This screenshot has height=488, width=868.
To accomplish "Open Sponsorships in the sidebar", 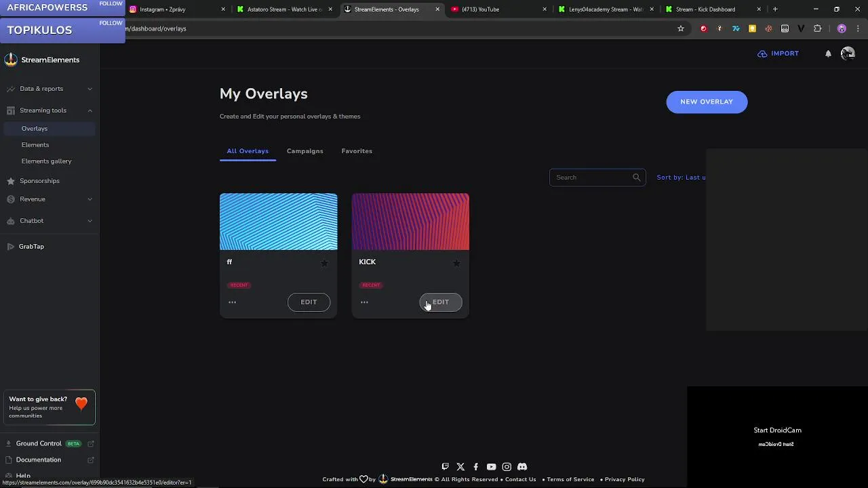I will (x=39, y=181).
